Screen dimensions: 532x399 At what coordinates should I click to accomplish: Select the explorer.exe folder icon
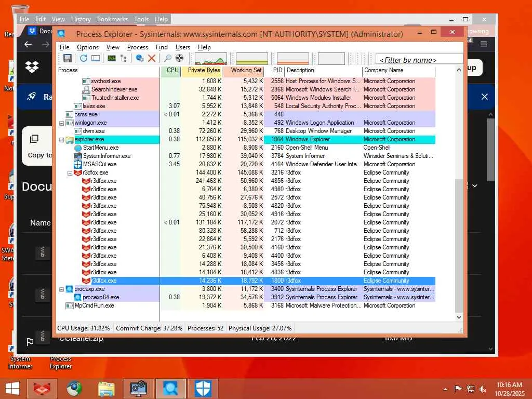(x=70, y=139)
